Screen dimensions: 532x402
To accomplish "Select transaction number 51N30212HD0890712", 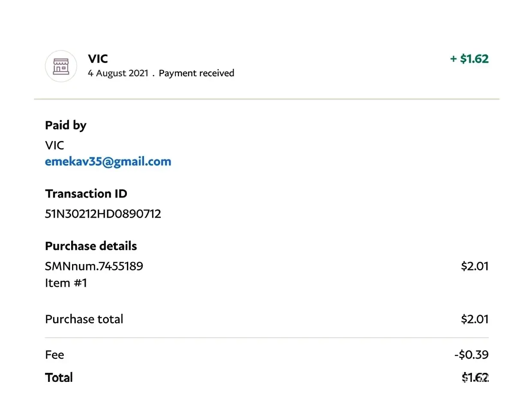I will point(103,214).
